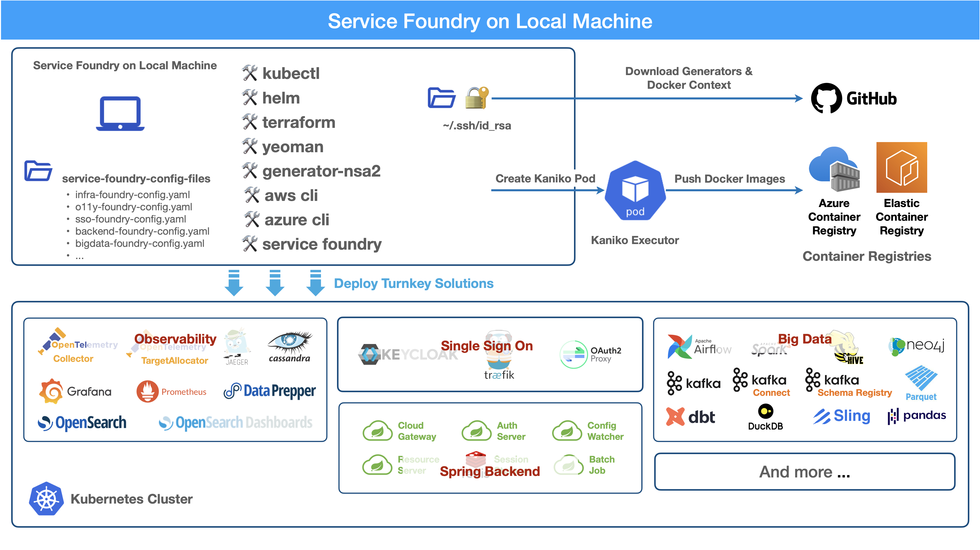The width and height of the screenshot is (980, 550).
Task: Click the Keycloak logo
Action: pos(408,354)
